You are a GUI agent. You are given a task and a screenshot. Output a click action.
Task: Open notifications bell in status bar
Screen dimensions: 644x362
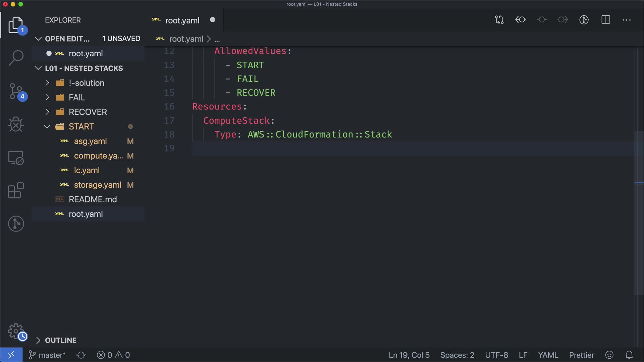click(629, 355)
